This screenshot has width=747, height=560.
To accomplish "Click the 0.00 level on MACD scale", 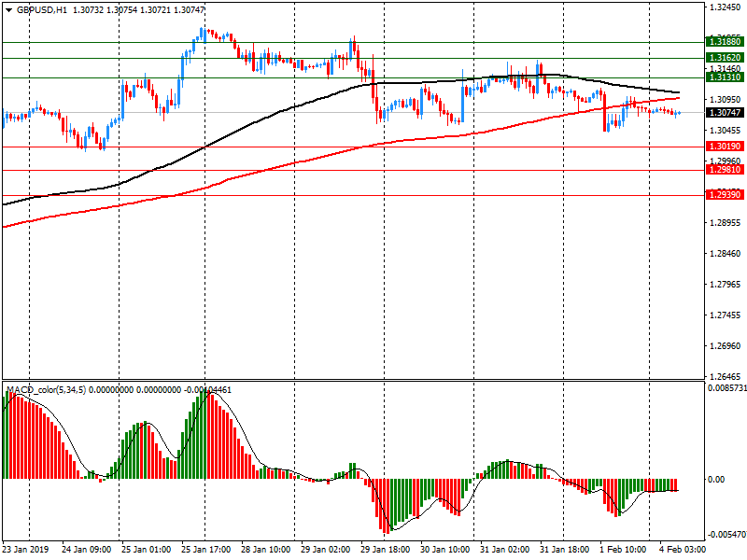I will [715, 480].
